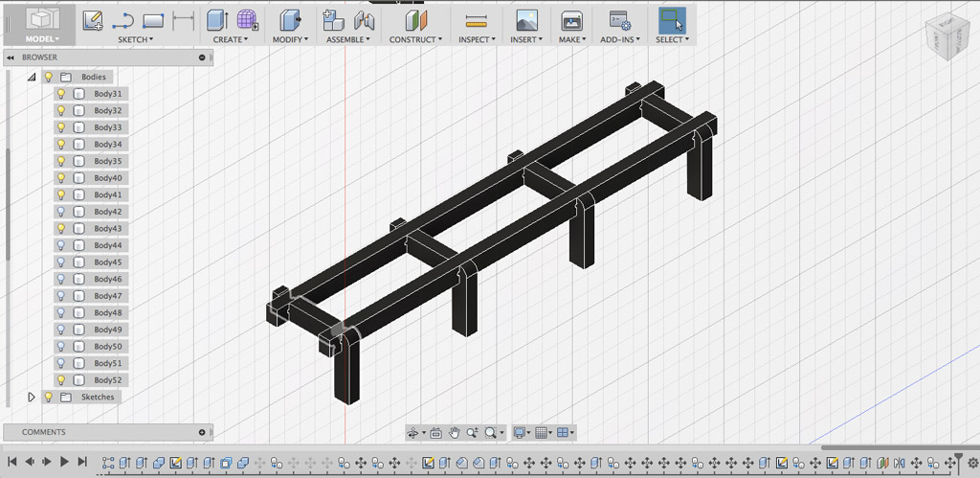Select the Spline curve sketch tool
Viewport: 980px width, 478px height.
(x=123, y=21)
